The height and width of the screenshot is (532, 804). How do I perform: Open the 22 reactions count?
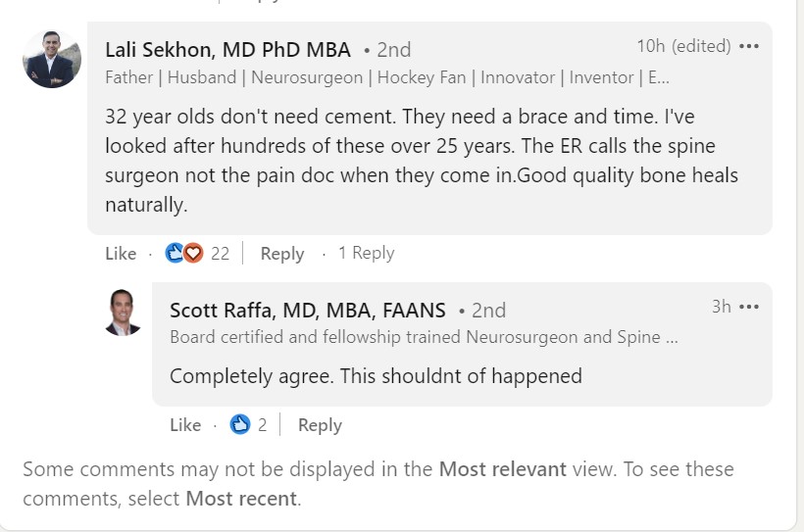click(x=220, y=254)
